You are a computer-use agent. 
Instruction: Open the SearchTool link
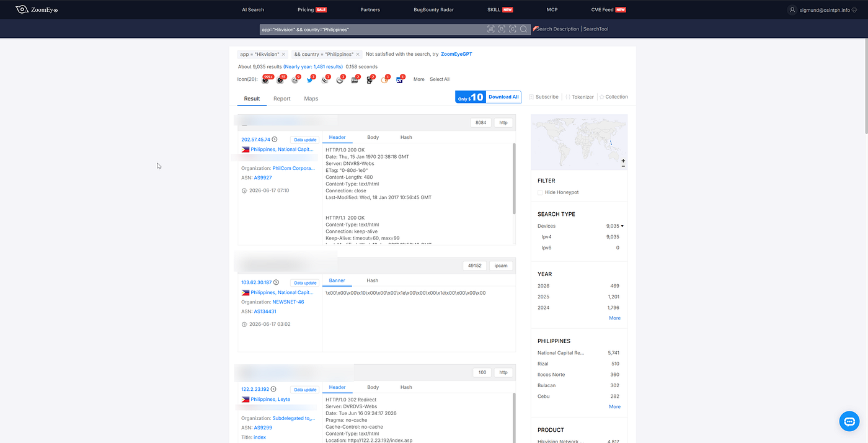(x=596, y=29)
